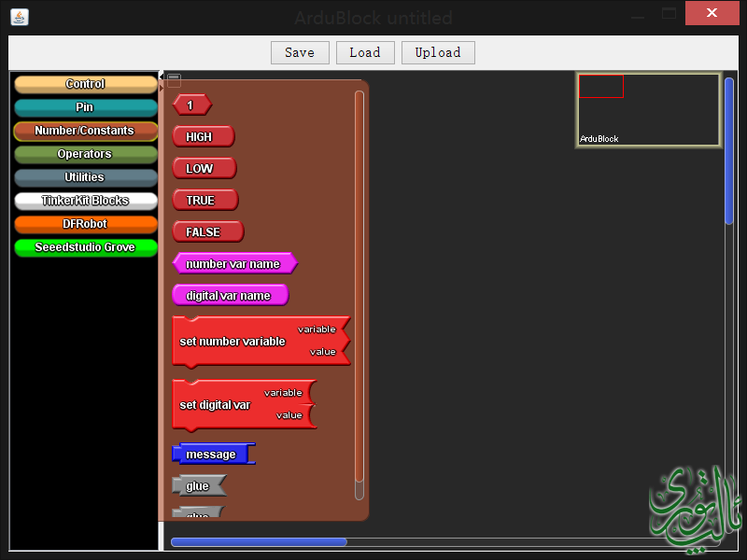
Task: Select the fully visible gray glue block
Action: 199,485
